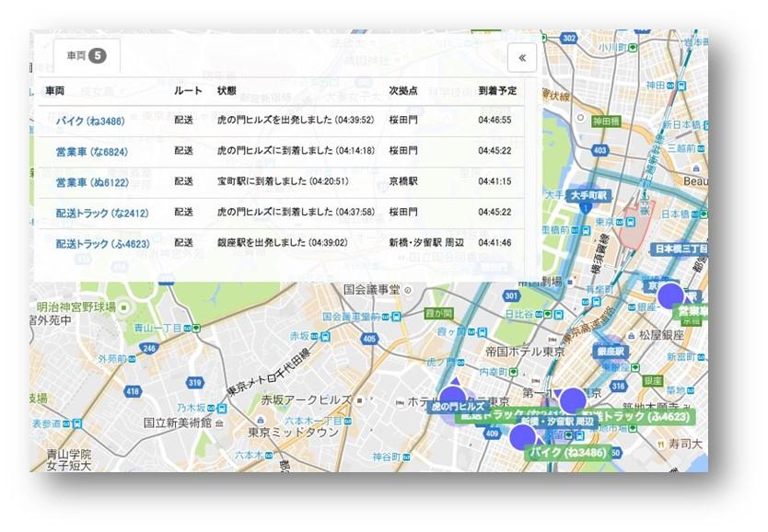Click next stop 新橋・汐留駅 周辺 in table
768x532 pixels.
(426, 242)
